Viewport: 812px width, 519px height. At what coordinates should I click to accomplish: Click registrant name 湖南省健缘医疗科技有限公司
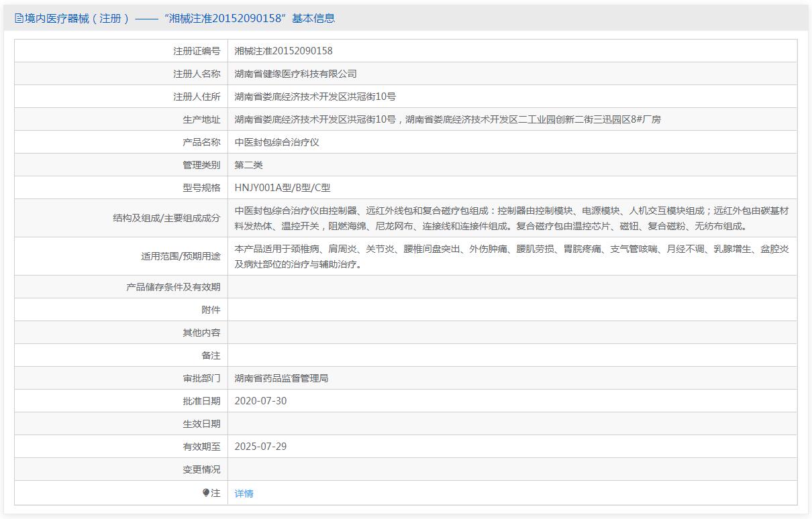point(295,74)
